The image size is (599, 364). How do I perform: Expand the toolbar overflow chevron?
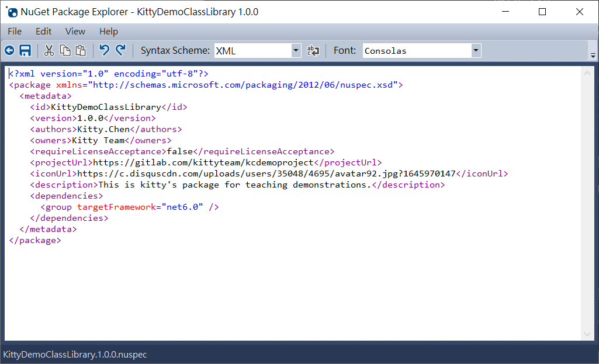tap(593, 56)
